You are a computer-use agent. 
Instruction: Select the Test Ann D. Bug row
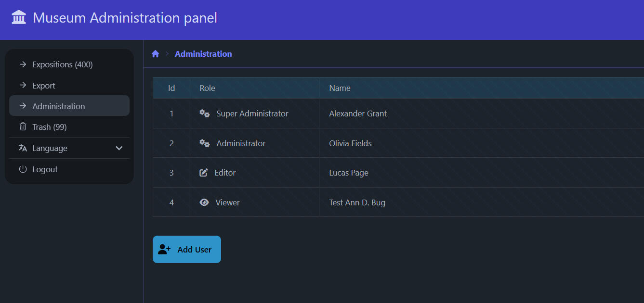(357, 202)
